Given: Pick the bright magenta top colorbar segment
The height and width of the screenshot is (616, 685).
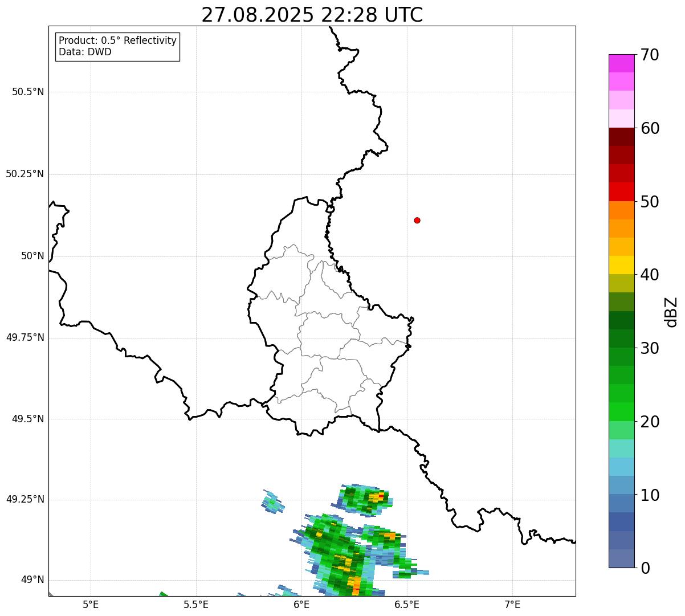Looking at the screenshot, I should 621,63.
